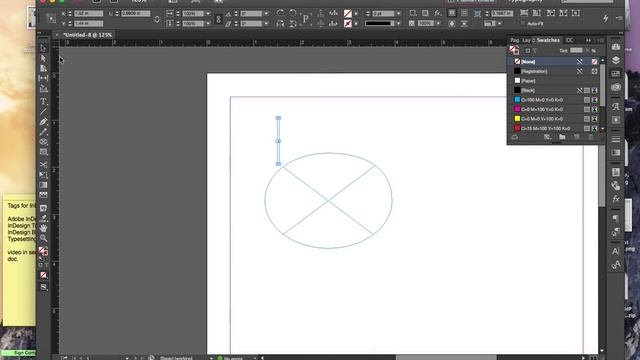640x360 pixels.
Task: Select the [Black] swatch
Action: 554,90
